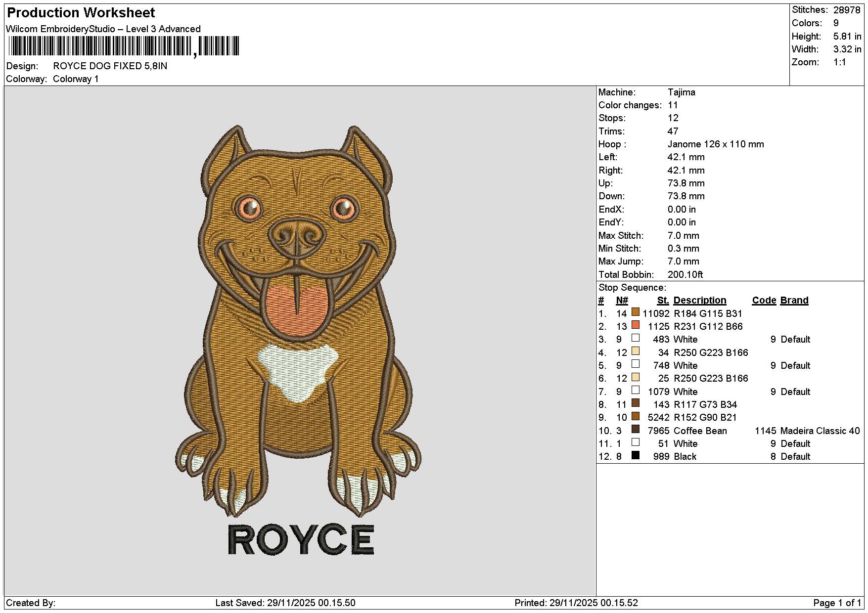This screenshot has height=613, width=868.
Task: Click the cream swatch in stop row 4
Action: tap(636, 351)
